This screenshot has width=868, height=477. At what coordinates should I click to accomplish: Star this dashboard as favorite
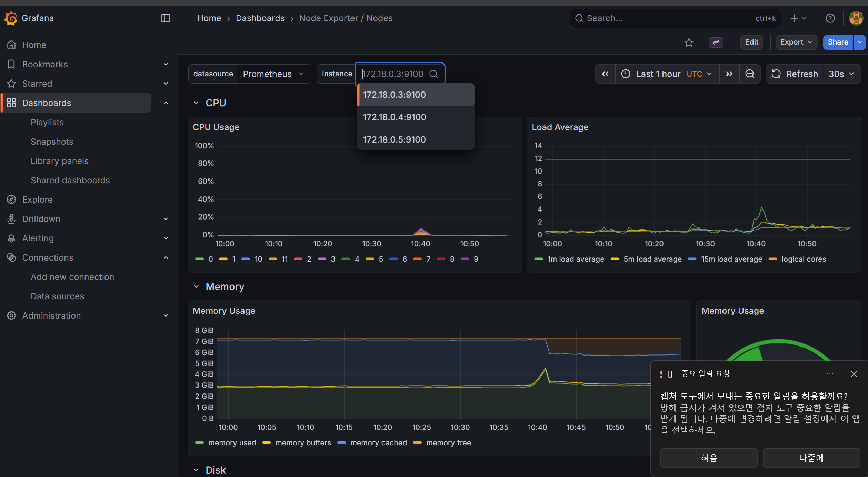689,42
